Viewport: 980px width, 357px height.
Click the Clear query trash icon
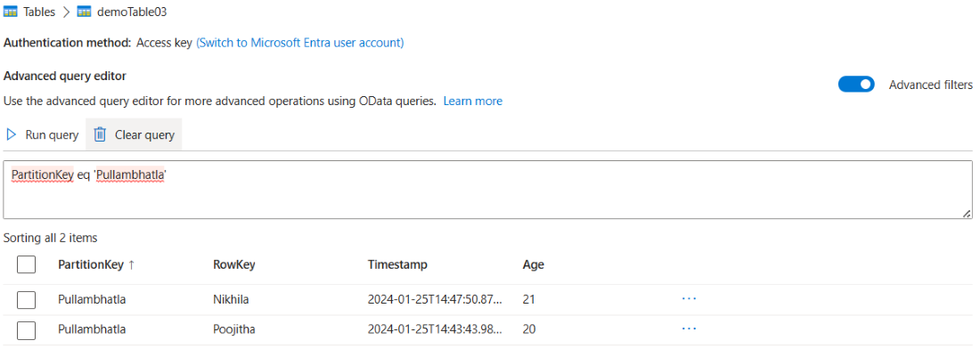(x=100, y=135)
